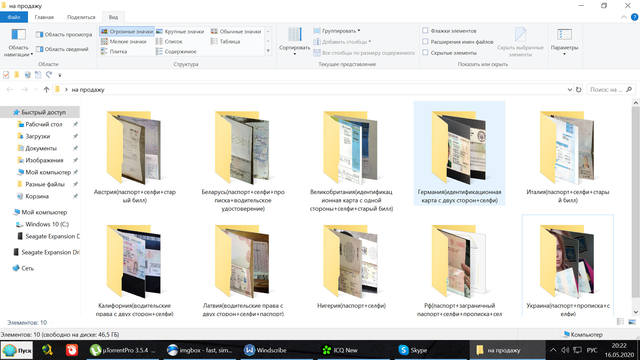Switch to the Крупные значки view
This screenshot has width=640, height=360.
[180, 31]
